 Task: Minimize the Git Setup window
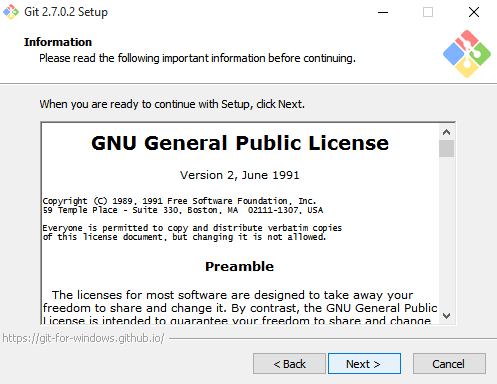click(x=383, y=12)
